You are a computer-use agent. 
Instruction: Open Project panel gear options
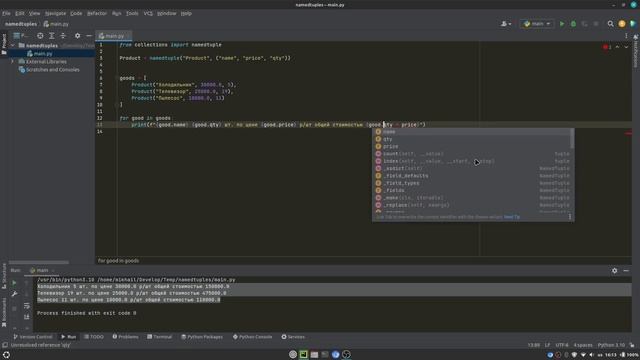(78, 36)
